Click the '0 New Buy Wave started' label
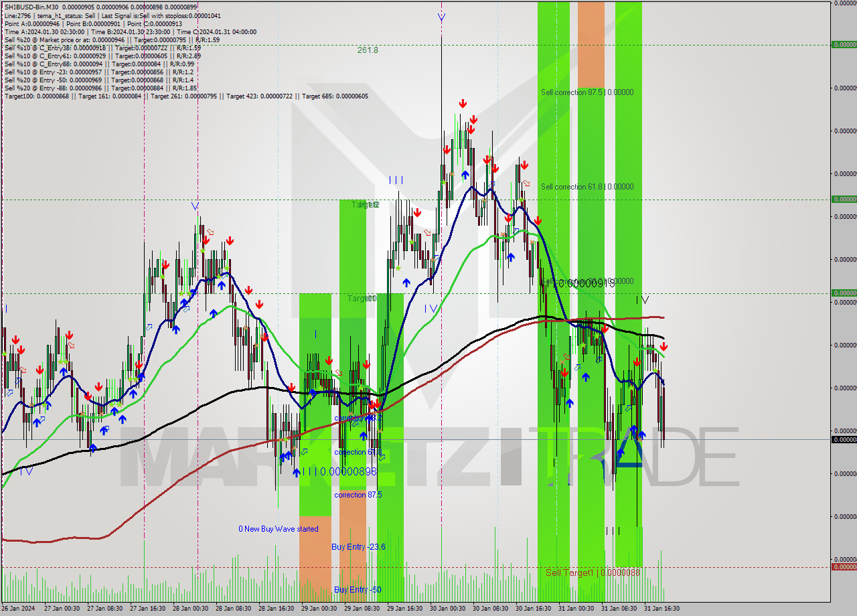This screenshot has width=857, height=616. pos(279,529)
